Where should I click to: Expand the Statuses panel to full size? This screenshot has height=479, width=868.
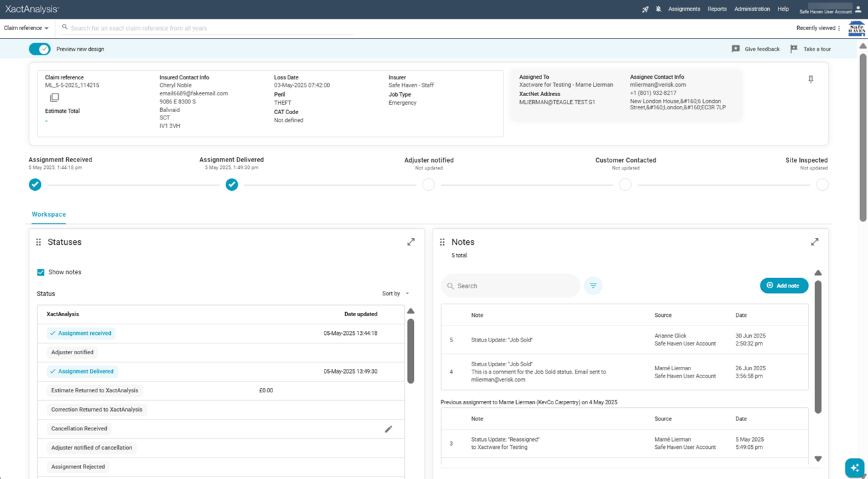pyautogui.click(x=411, y=242)
